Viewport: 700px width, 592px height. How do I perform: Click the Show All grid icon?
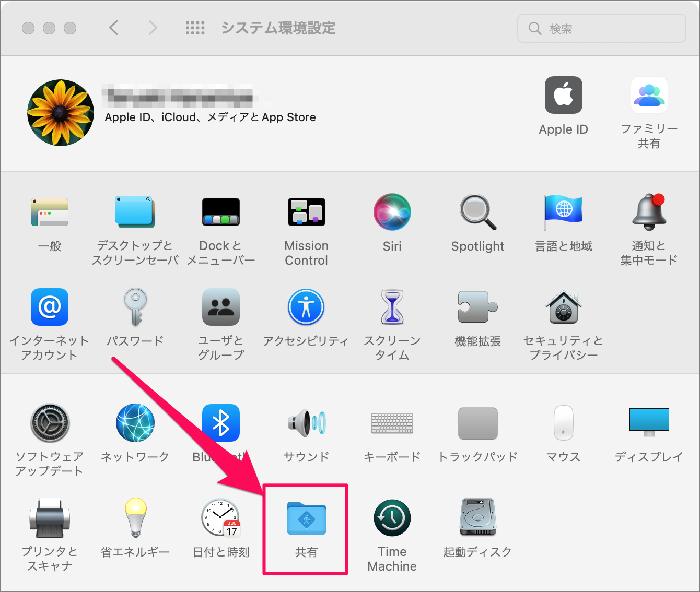pos(195,28)
